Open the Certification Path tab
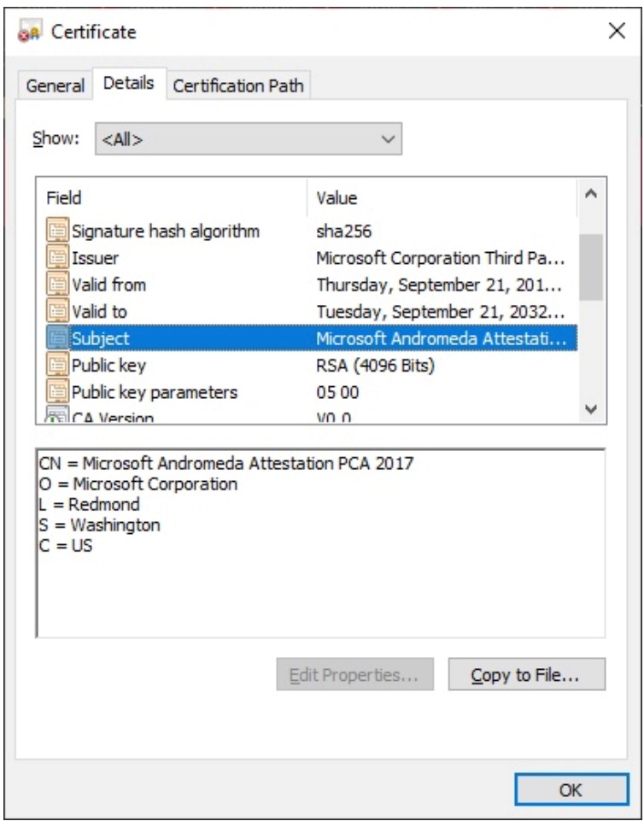This screenshot has height=821, width=644. tap(238, 85)
